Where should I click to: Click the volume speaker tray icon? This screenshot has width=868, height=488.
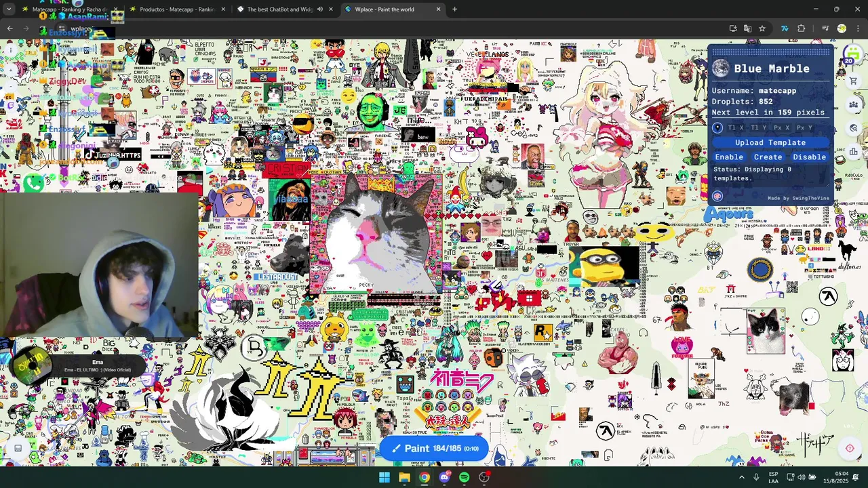tap(801, 478)
